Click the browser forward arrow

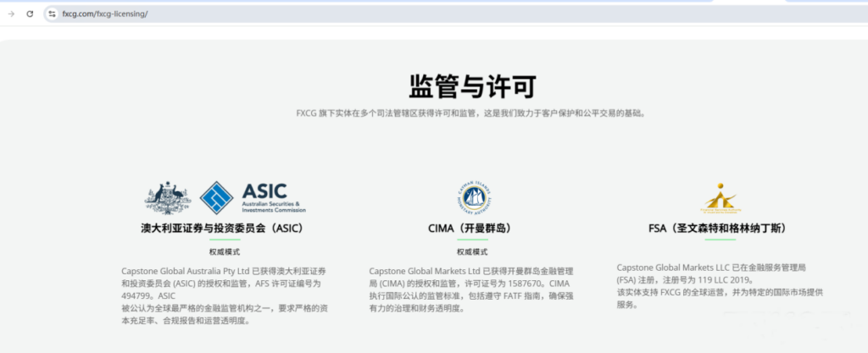tap(11, 14)
